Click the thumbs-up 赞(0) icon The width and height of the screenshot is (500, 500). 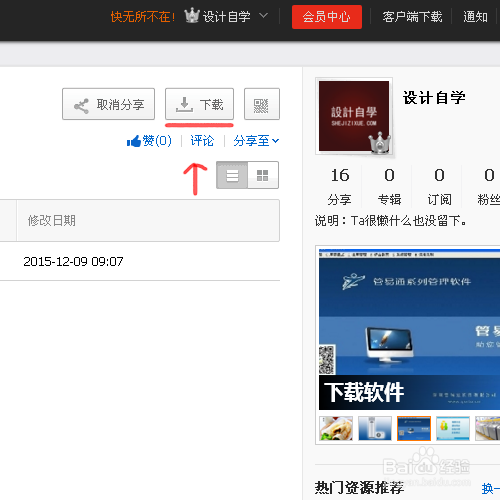tap(134, 141)
